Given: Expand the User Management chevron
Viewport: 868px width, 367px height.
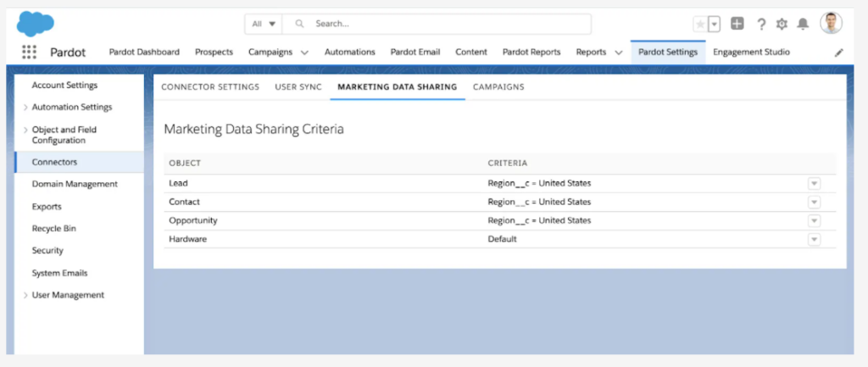Looking at the screenshot, I should [x=26, y=296].
